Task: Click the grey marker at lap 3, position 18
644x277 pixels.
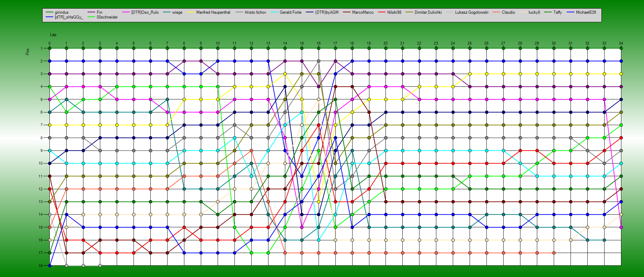Action: [x=100, y=266]
